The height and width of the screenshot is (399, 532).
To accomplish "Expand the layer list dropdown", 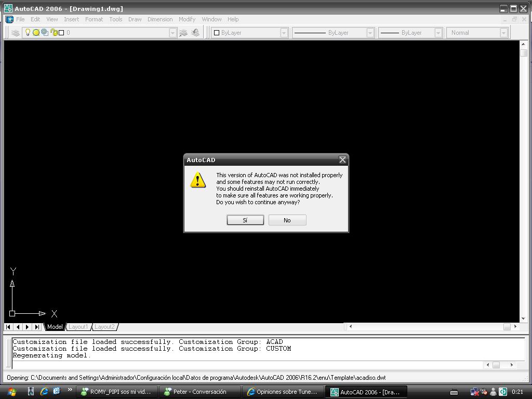I will point(172,33).
